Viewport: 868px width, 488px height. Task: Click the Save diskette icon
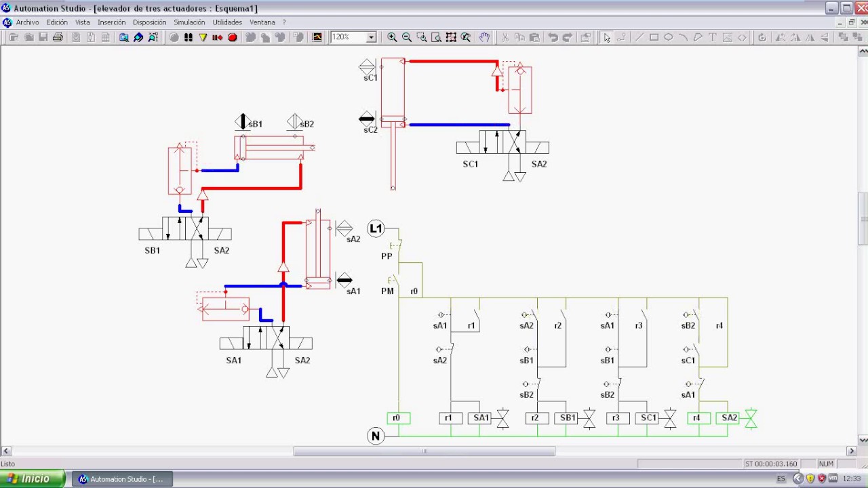point(43,37)
